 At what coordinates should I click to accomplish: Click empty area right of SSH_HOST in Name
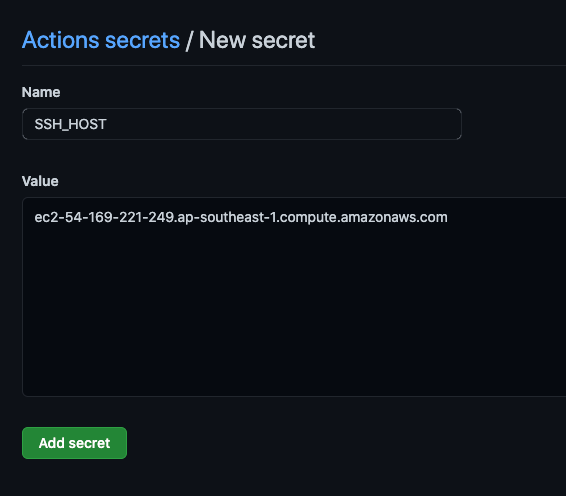point(282,124)
